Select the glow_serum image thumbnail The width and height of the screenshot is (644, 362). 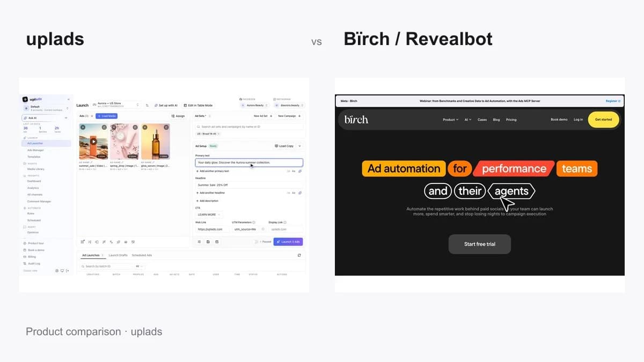pyautogui.click(x=156, y=142)
